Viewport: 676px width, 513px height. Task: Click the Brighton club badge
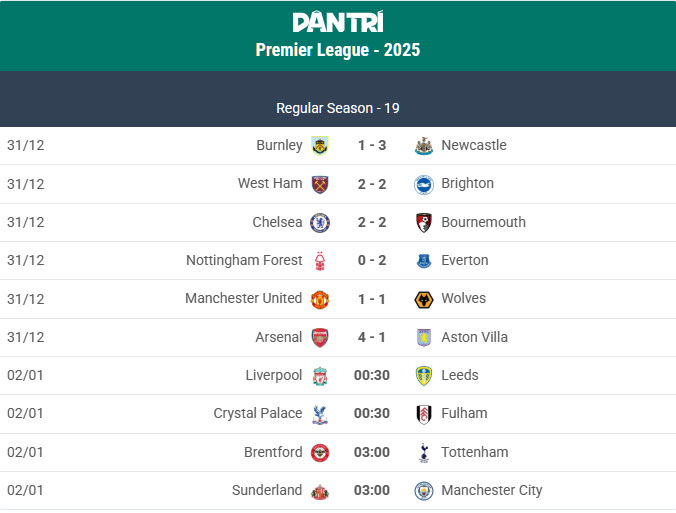(x=424, y=184)
